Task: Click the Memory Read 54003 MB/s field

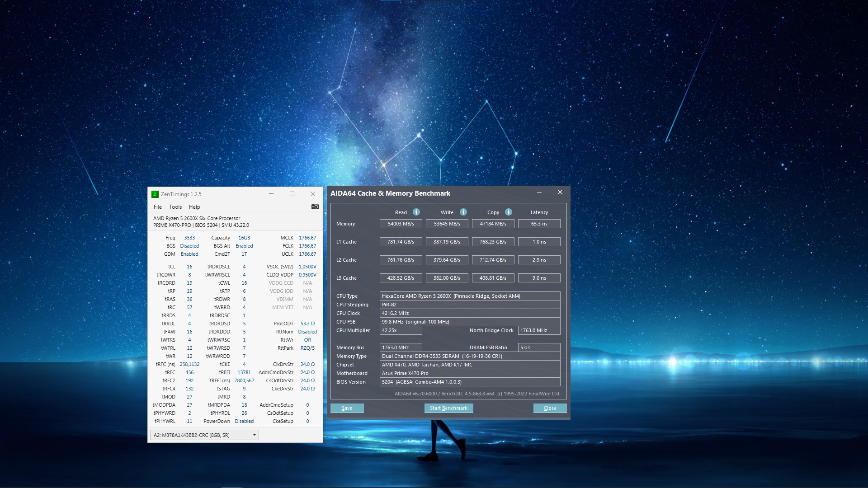Action: click(x=401, y=224)
